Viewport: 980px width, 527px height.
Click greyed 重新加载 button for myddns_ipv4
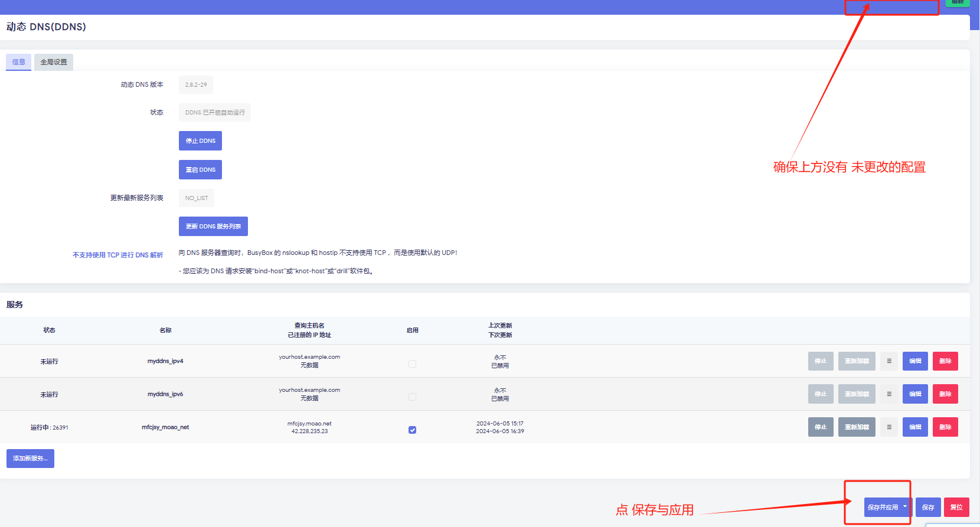point(857,361)
